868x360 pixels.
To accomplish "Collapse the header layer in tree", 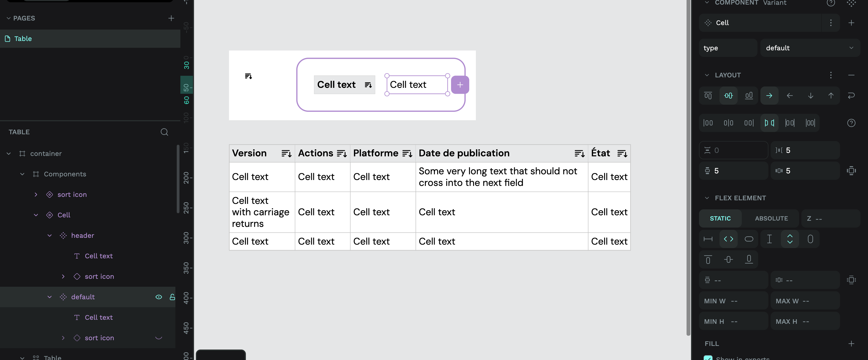I will coord(50,236).
